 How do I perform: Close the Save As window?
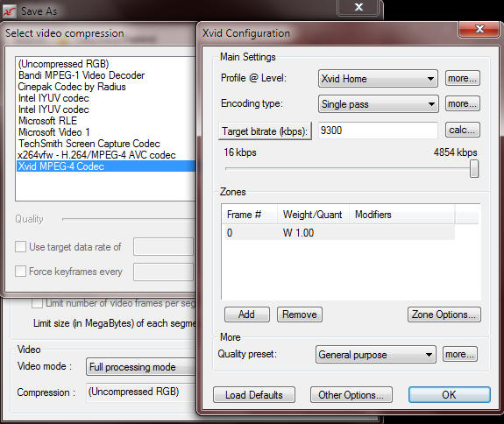click(x=358, y=7)
